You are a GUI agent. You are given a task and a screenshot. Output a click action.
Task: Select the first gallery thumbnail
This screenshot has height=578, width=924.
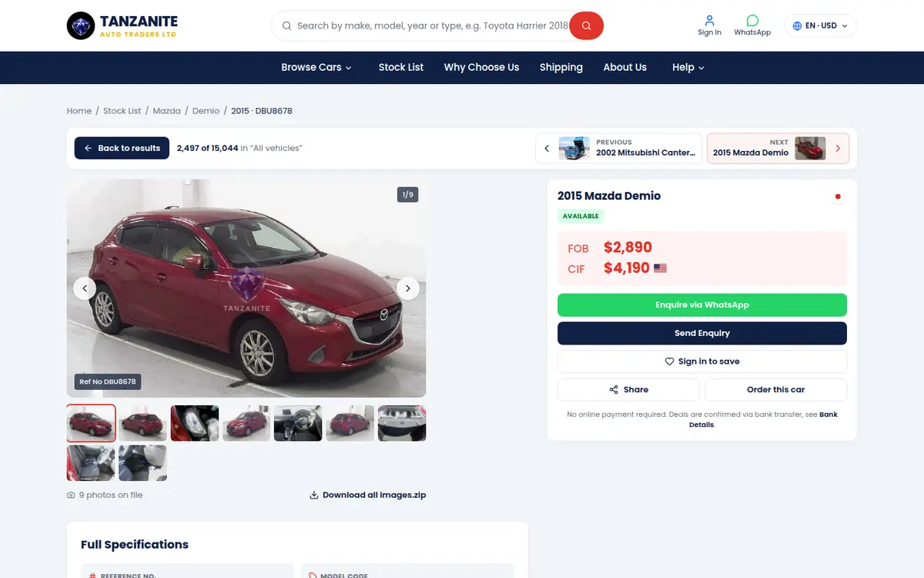click(x=92, y=423)
